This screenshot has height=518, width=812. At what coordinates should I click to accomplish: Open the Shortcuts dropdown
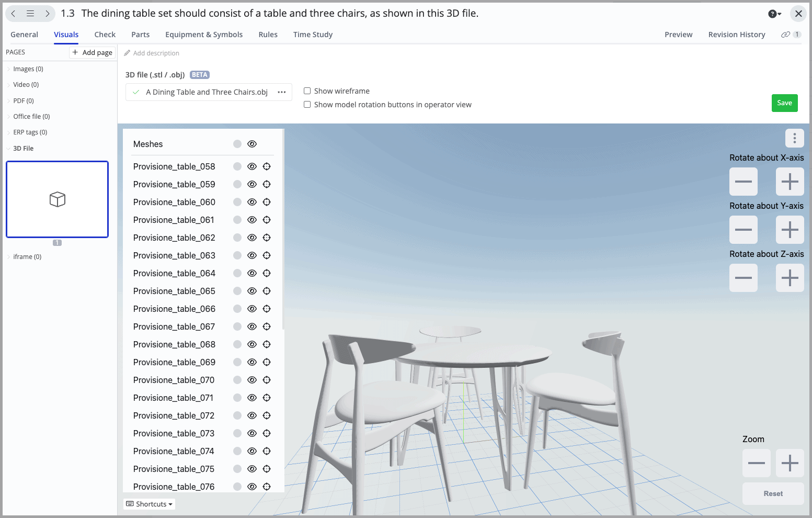click(x=149, y=503)
